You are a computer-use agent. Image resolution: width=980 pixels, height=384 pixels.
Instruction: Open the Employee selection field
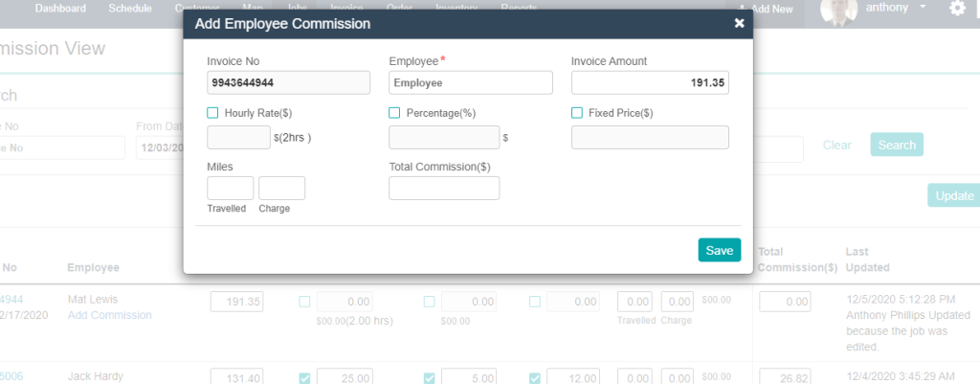click(x=470, y=83)
